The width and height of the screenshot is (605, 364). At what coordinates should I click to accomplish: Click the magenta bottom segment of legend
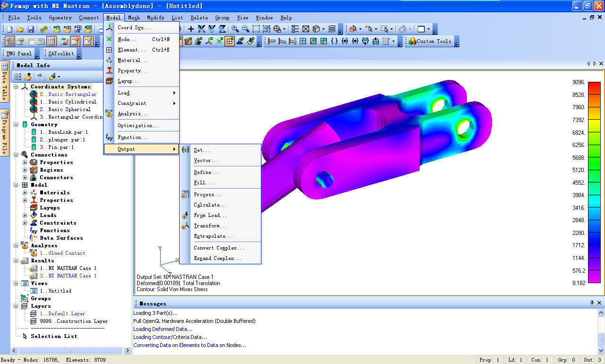pos(595,277)
